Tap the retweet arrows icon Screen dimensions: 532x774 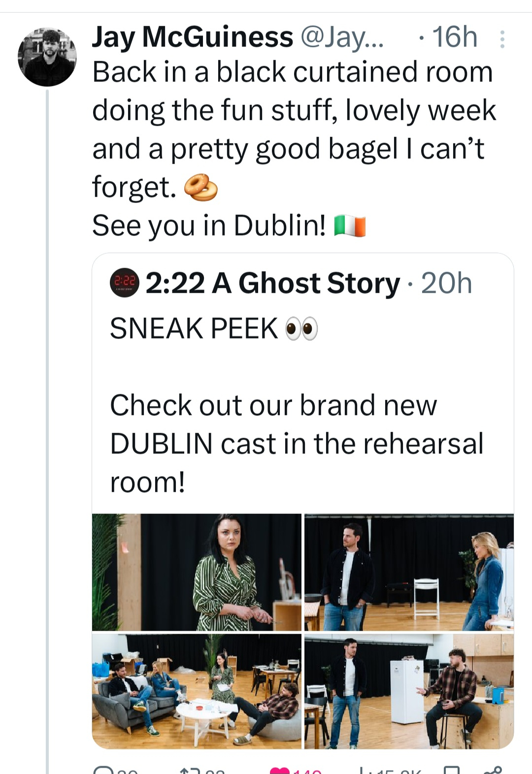[191, 771]
